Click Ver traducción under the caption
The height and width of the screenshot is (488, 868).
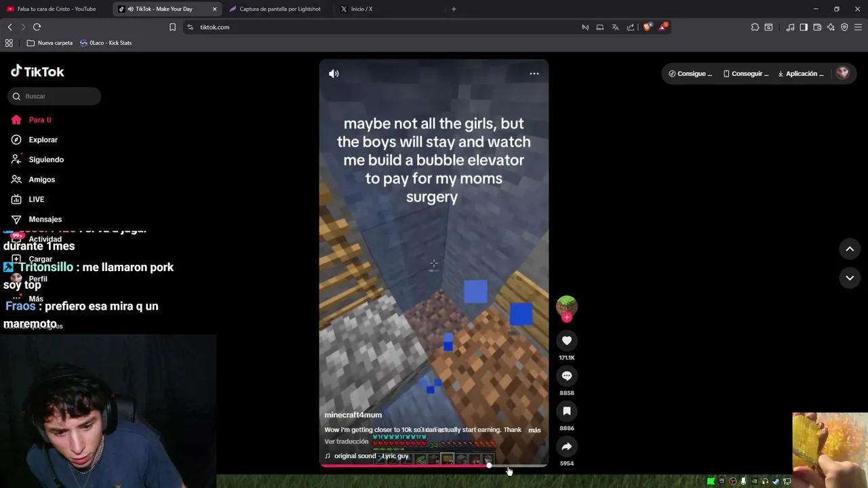coord(346,441)
